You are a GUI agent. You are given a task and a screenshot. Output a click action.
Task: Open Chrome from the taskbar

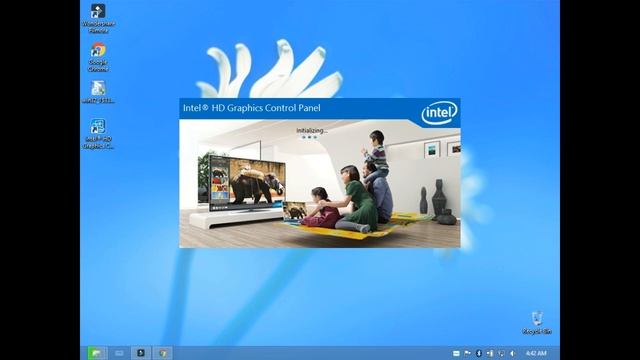tap(163, 353)
